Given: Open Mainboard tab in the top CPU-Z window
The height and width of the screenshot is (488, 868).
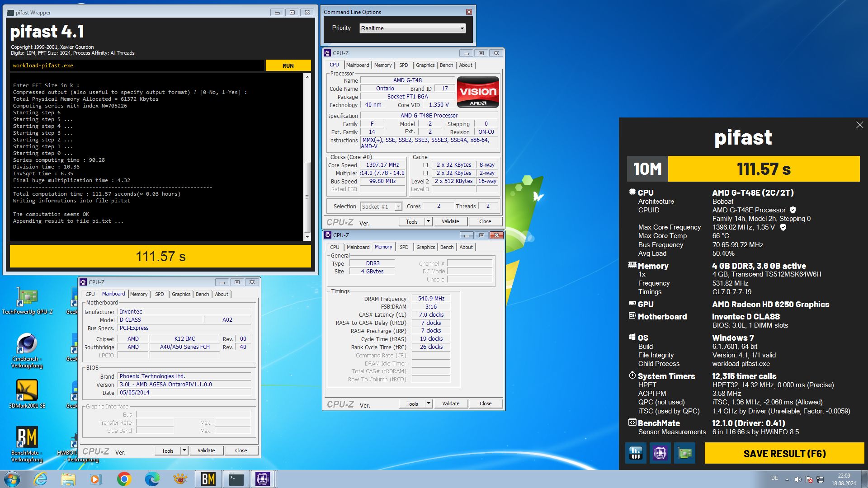Looking at the screenshot, I should pyautogui.click(x=358, y=65).
